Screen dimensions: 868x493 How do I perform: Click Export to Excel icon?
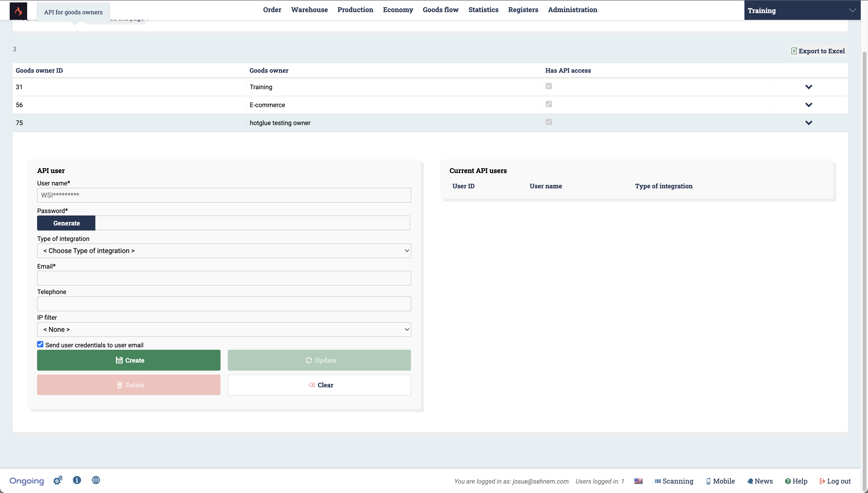pyautogui.click(x=794, y=51)
